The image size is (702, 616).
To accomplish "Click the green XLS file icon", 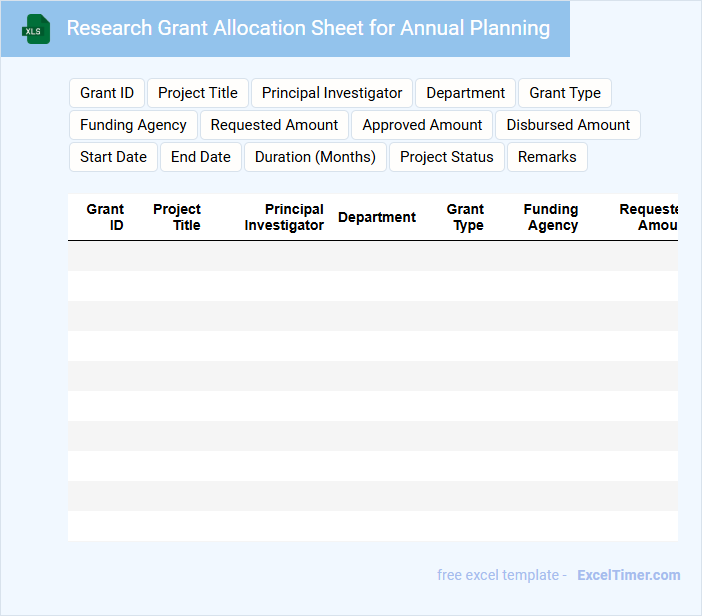I will tap(36, 29).
